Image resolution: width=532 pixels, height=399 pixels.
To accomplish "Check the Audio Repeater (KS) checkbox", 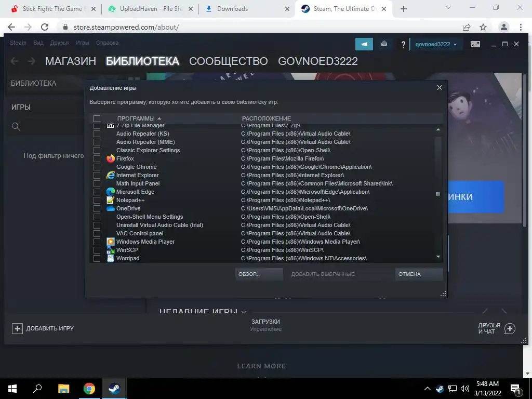I will click(97, 134).
